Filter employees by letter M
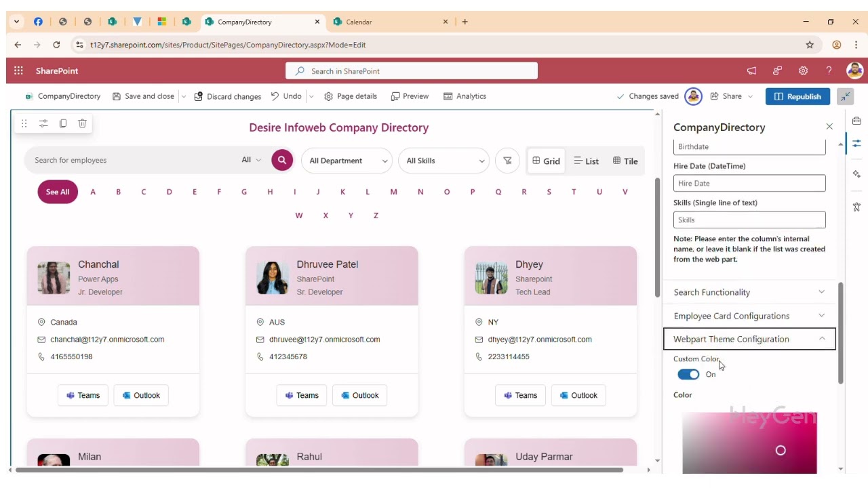The image size is (868, 488). click(393, 192)
